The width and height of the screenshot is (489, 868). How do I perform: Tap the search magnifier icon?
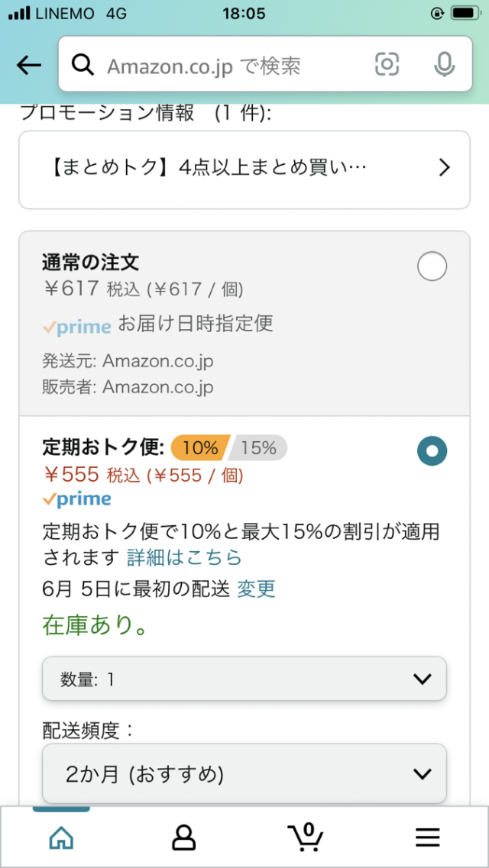[83, 66]
